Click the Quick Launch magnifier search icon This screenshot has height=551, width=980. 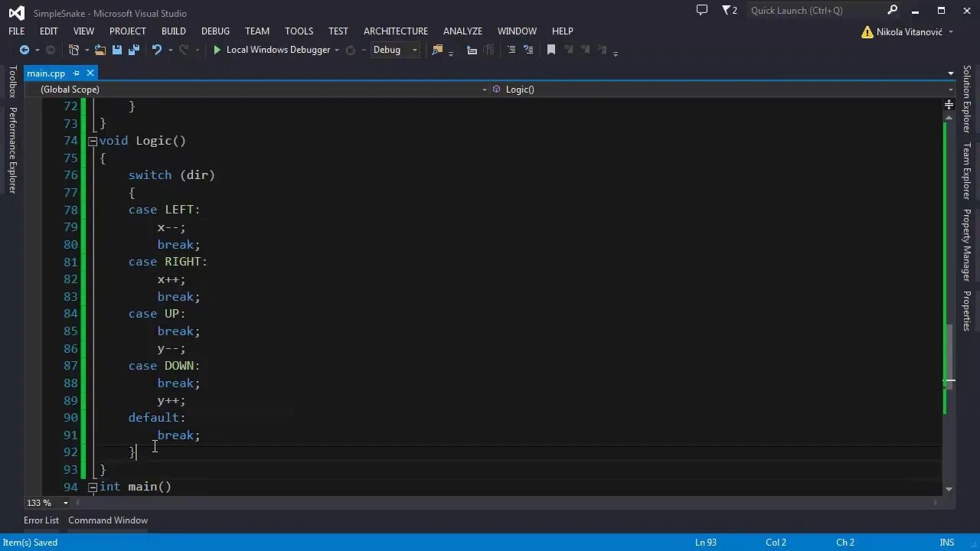point(892,10)
